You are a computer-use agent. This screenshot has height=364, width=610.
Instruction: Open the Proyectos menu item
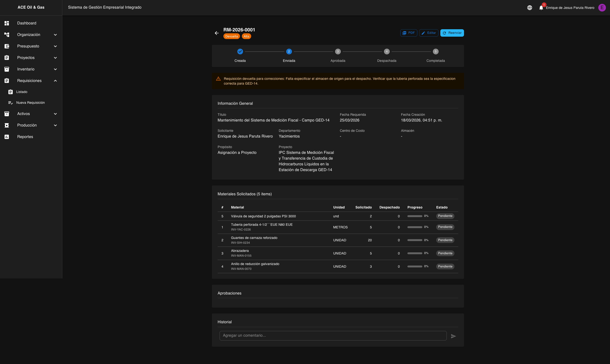coord(26,58)
